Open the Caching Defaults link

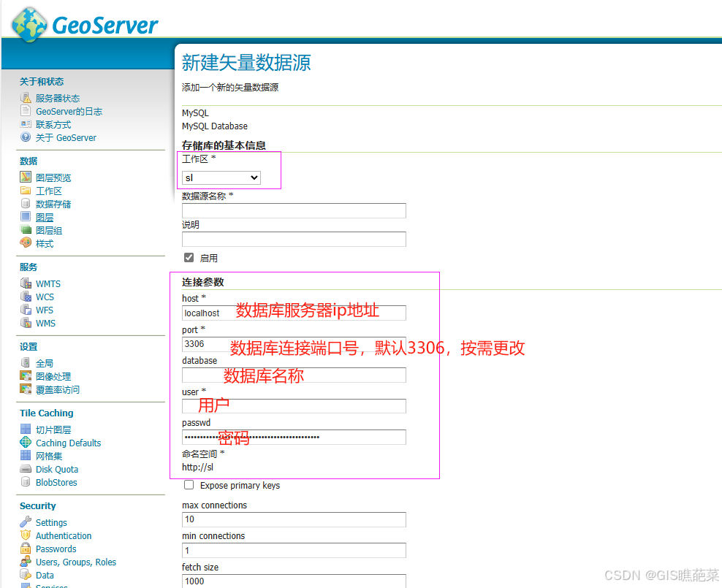68,443
